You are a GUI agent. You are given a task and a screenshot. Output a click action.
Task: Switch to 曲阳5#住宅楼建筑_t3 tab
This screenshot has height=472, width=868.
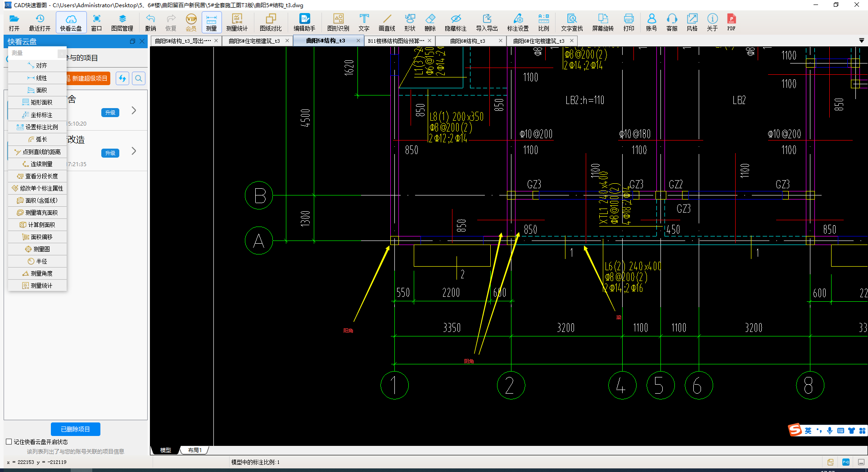tap(254, 41)
